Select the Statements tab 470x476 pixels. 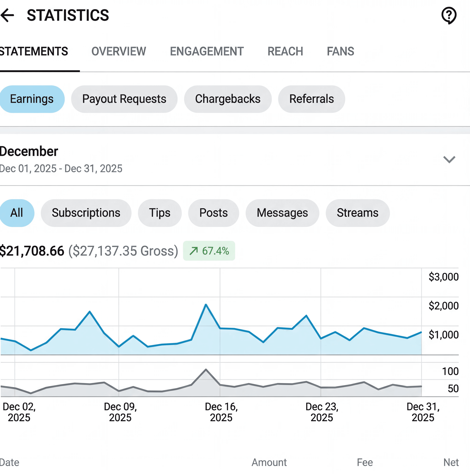tap(34, 52)
